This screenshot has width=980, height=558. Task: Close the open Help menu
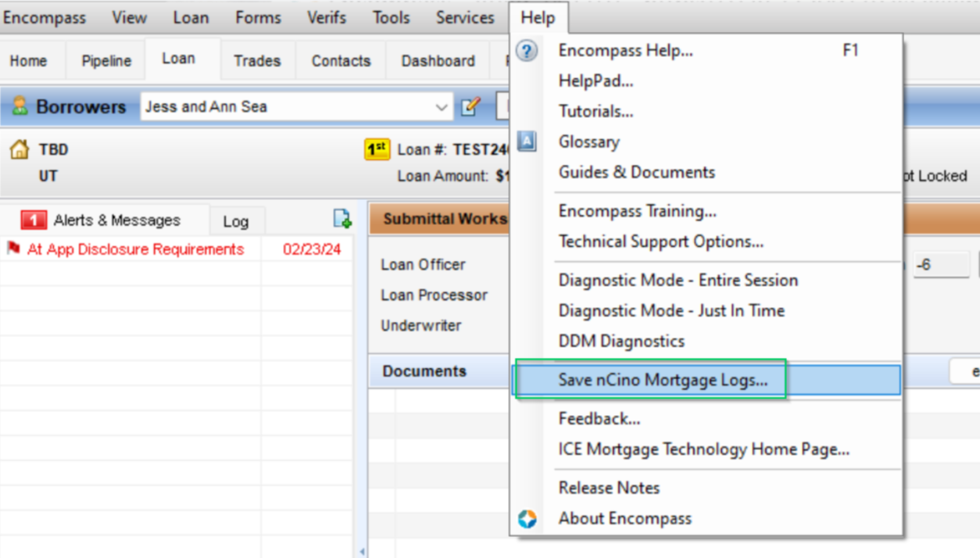[x=538, y=17]
